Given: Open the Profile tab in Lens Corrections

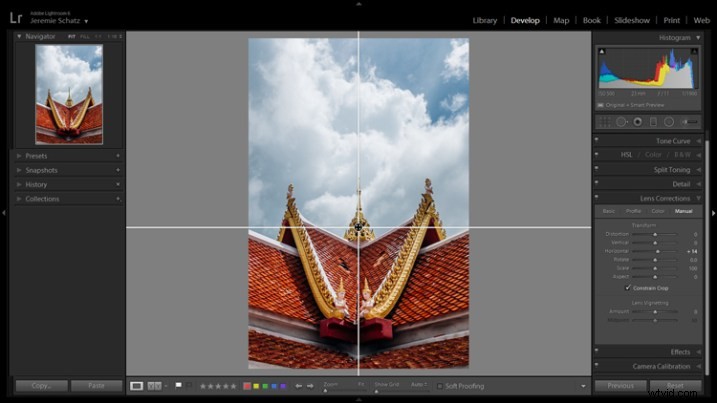Looking at the screenshot, I should 633,211.
